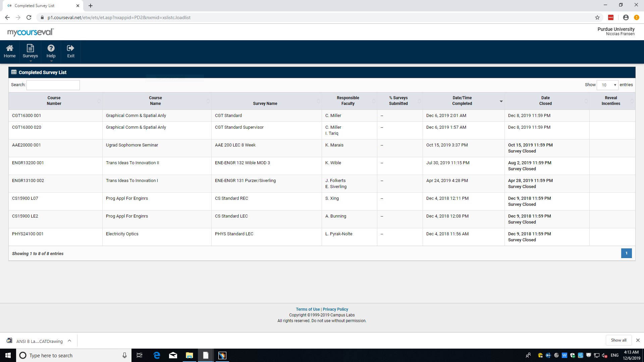Go to page 1 of results
This screenshot has height=362, width=644.
click(626, 253)
